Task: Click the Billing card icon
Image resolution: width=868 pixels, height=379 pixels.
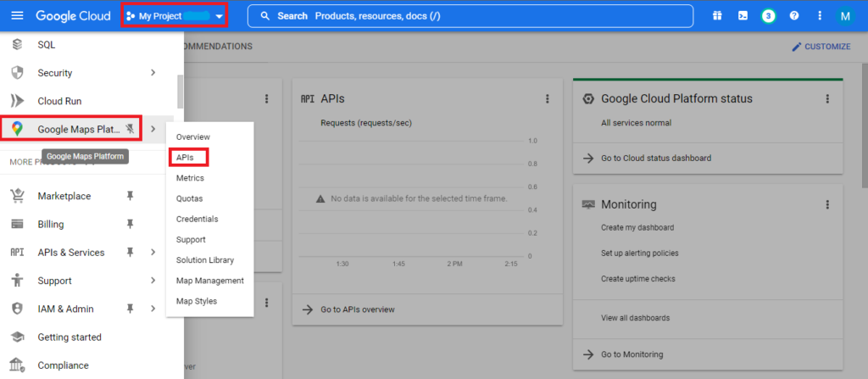Action: pyautogui.click(x=17, y=225)
